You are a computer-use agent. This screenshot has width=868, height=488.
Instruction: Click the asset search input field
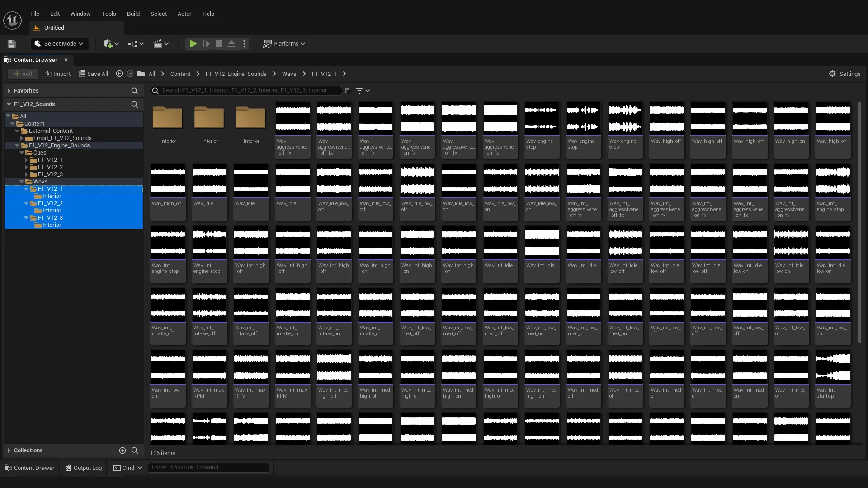click(246, 91)
